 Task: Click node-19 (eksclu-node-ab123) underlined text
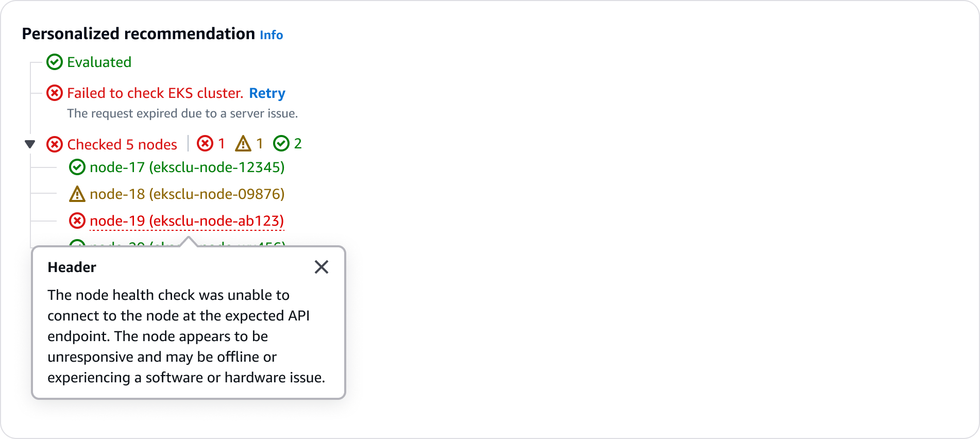[187, 221]
